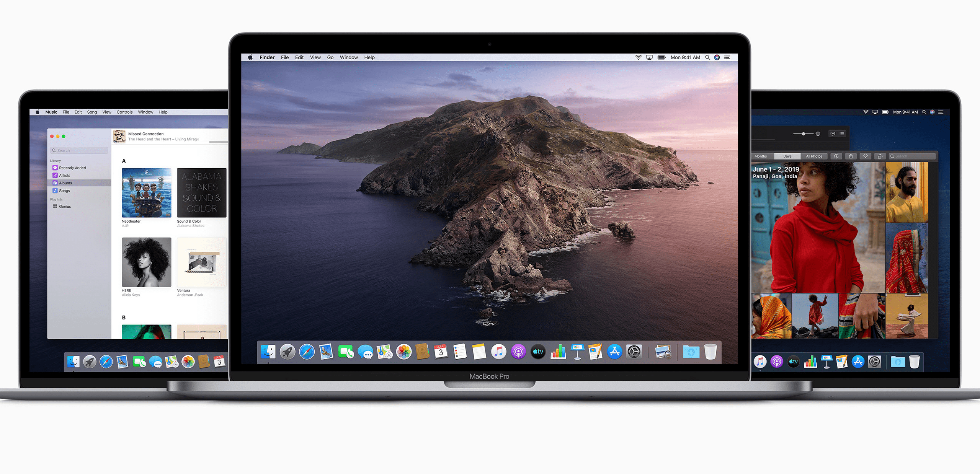Open the Sound & Color album cover

[x=202, y=193]
